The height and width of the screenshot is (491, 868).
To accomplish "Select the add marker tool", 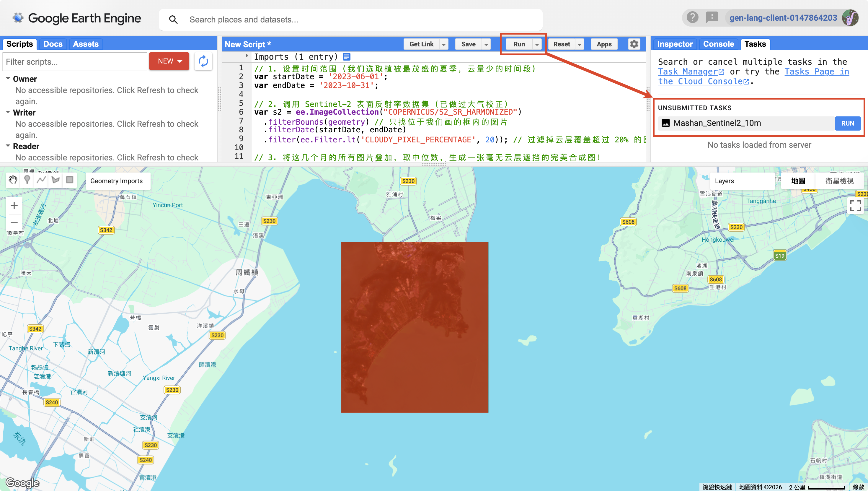I will 27,180.
